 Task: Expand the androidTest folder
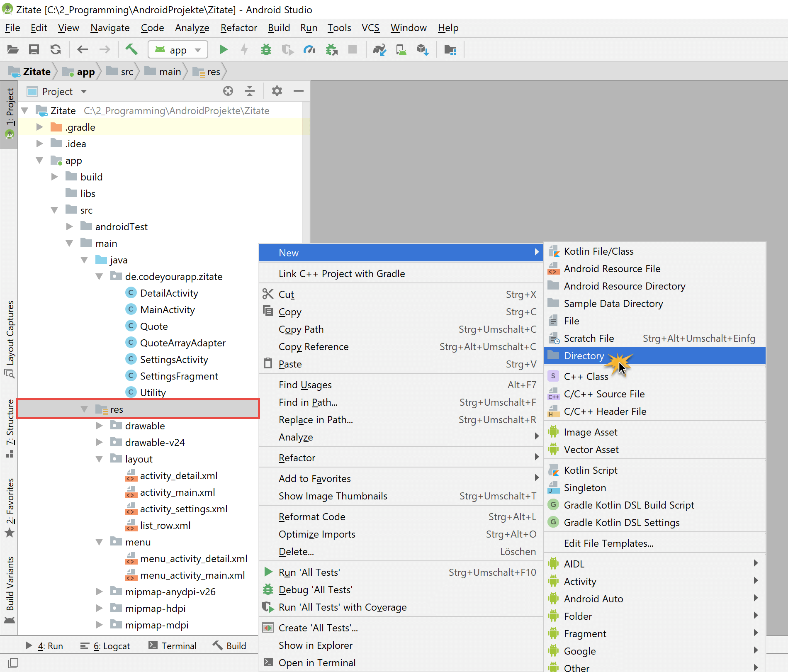tap(70, 226)
